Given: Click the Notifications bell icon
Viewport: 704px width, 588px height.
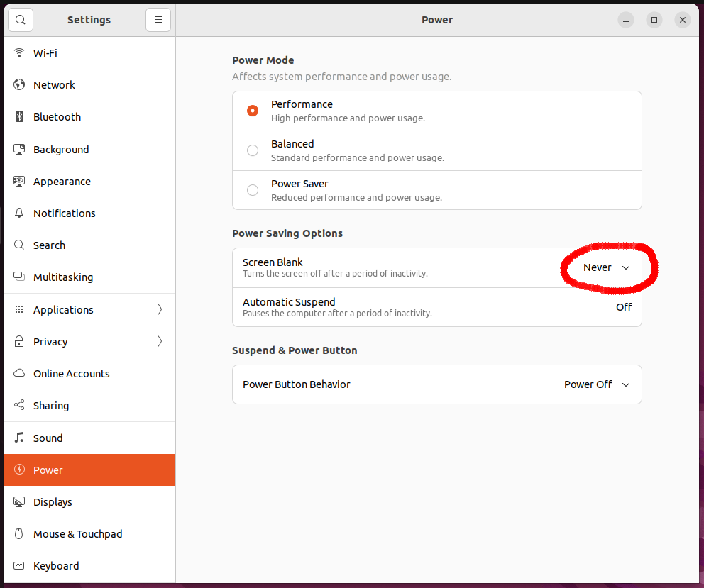Looking at the screenshot, I should point(20,213).
